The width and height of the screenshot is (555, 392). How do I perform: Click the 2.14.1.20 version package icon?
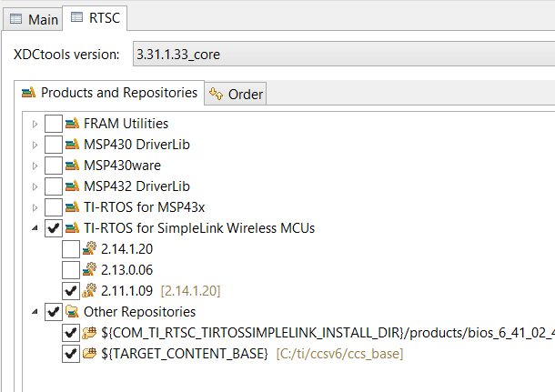coord(90,249)
